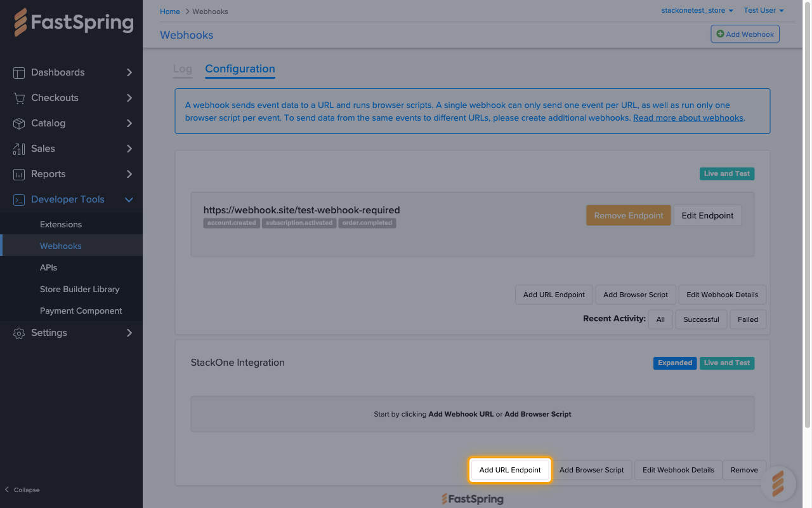Viewport: 812px width, 508px height.
Task: Click the Webhooks page heading
Action: point(187,35)
